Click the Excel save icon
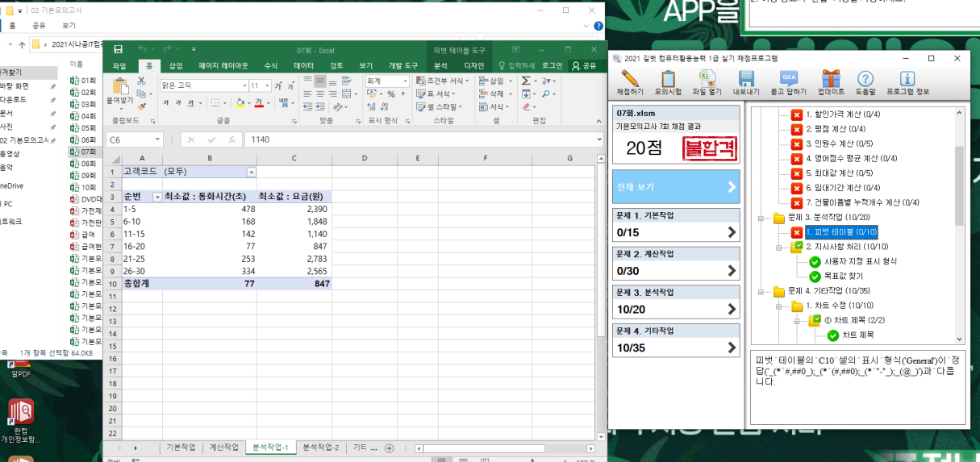Viewport: 980px width, 462px height. 119,50
